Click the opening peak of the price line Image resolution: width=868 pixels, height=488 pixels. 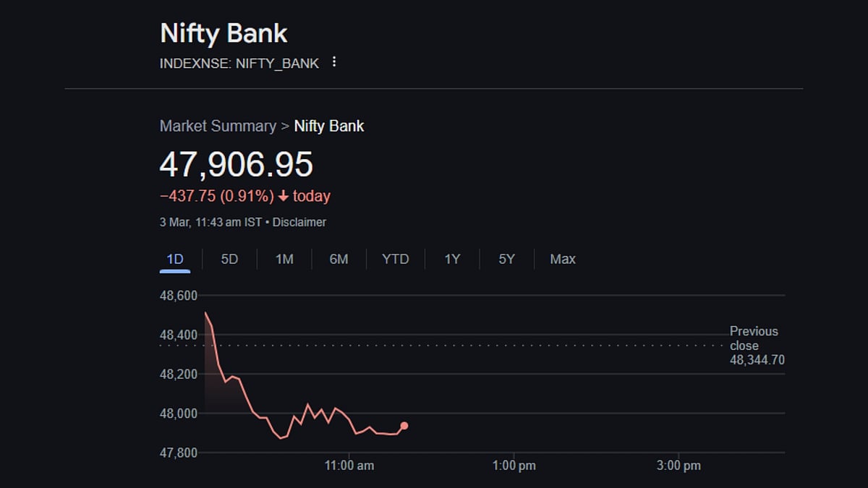tap(206, 312)
